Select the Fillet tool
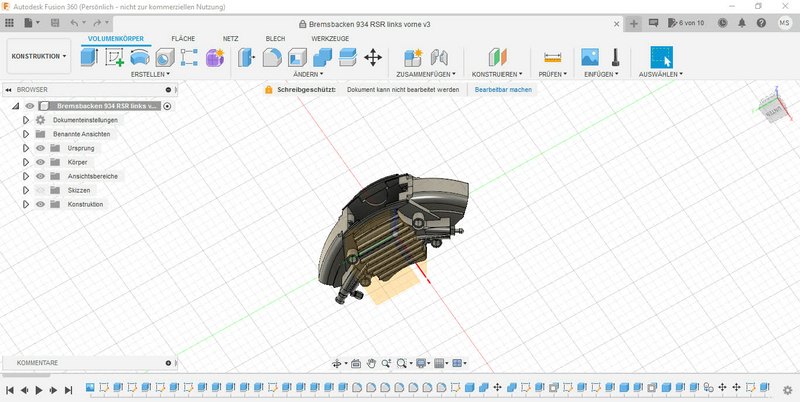 pyautogui.click(x=272, y=57)
